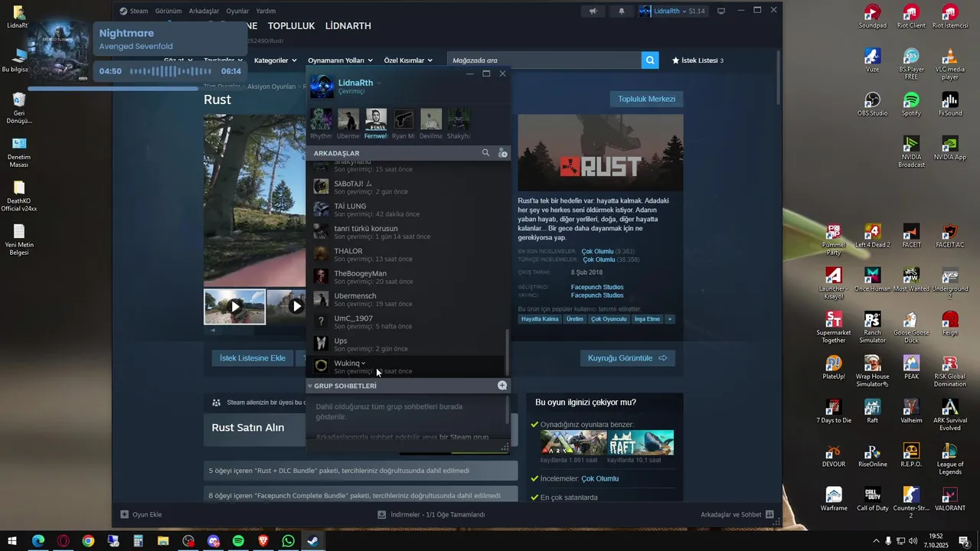The width and height of the screenshot is (980, 551).
Task: Open Steam Big Picture monitor icon
Action: tap(721, 11)
